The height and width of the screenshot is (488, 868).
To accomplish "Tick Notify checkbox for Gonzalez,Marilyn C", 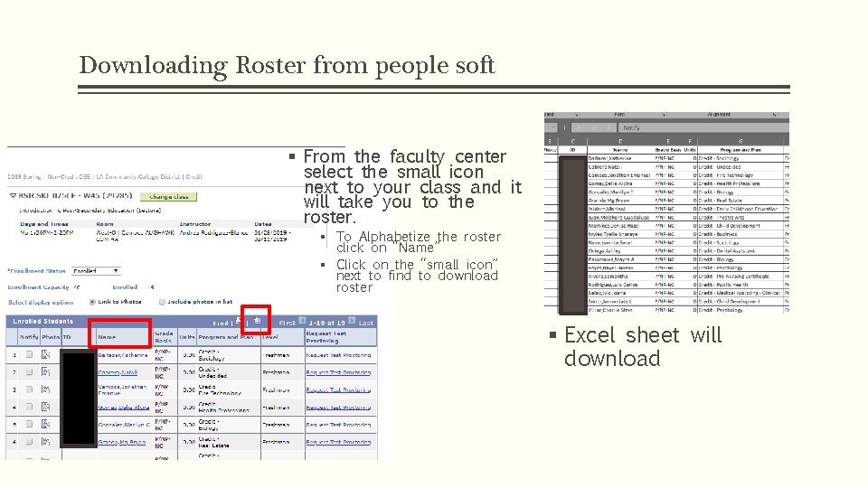I will [x=29, y=424].
